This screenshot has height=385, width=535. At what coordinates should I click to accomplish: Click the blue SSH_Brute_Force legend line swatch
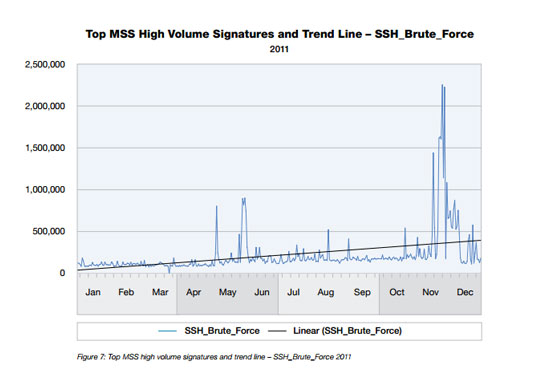167,331
